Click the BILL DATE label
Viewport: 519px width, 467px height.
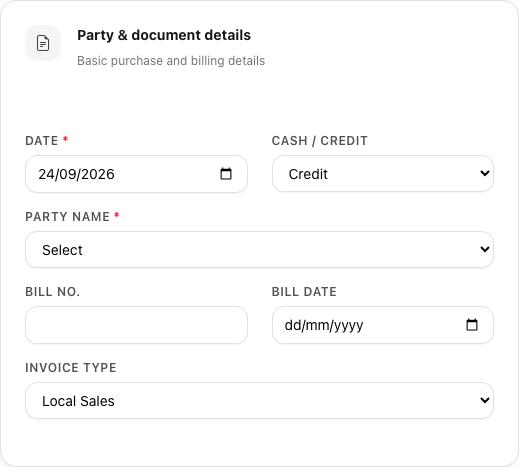304,292
